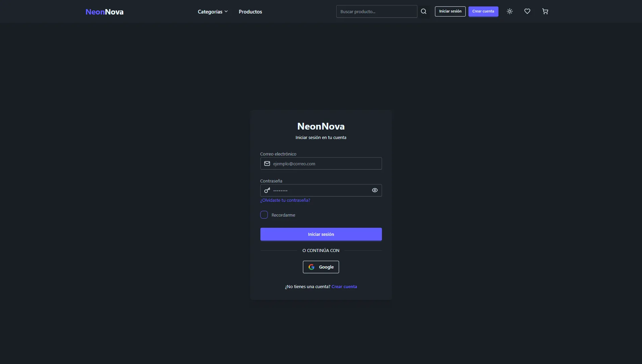Viewport: 642px width, 364px height.
Task: Click the search magnifier icon
Action: [x=423, y=11]
